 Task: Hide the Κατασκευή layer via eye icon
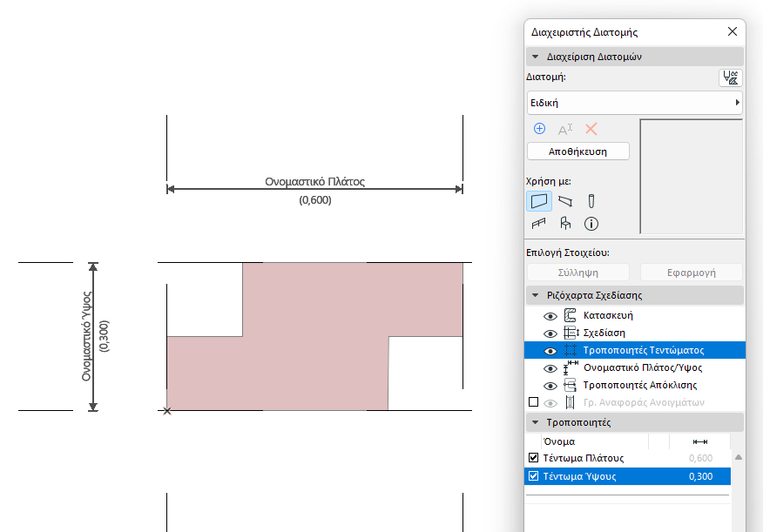point(550,316)
